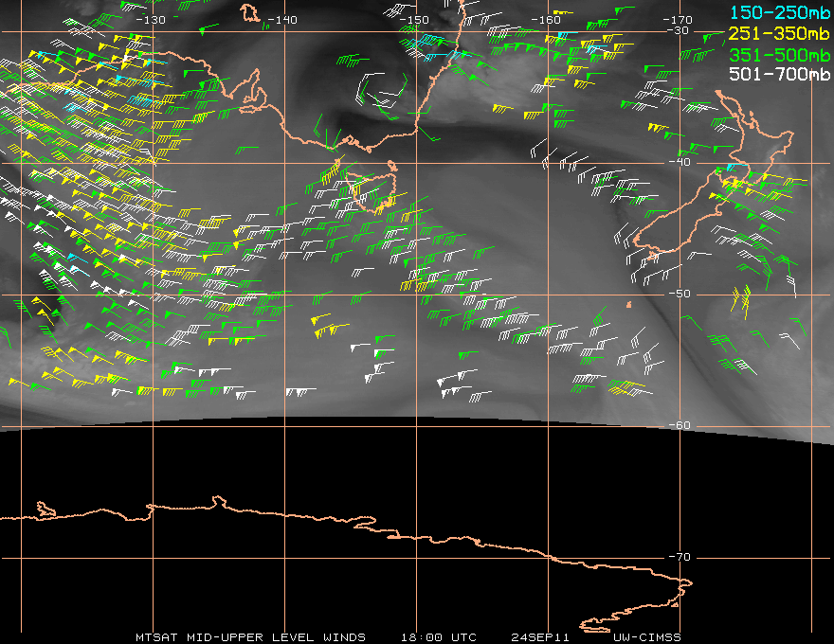834x644 pixels.
Task: Click the -30 latitude label
Action: click(x=678, y=30)
